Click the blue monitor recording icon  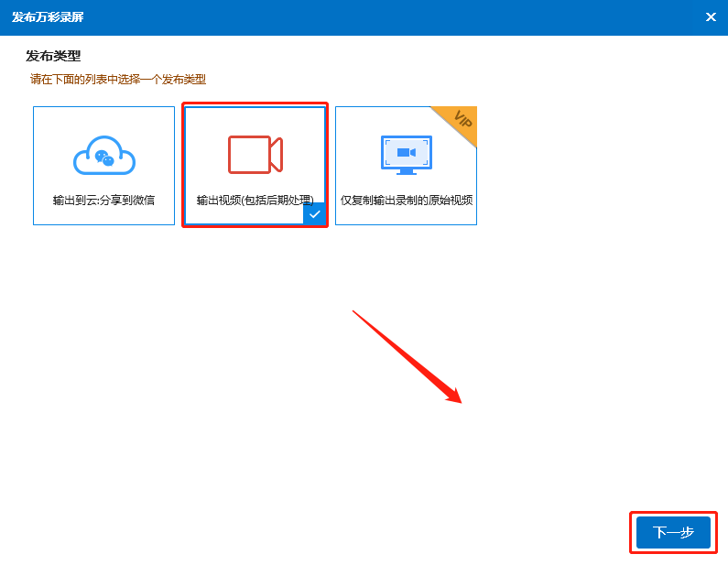[x=407, y=155]
